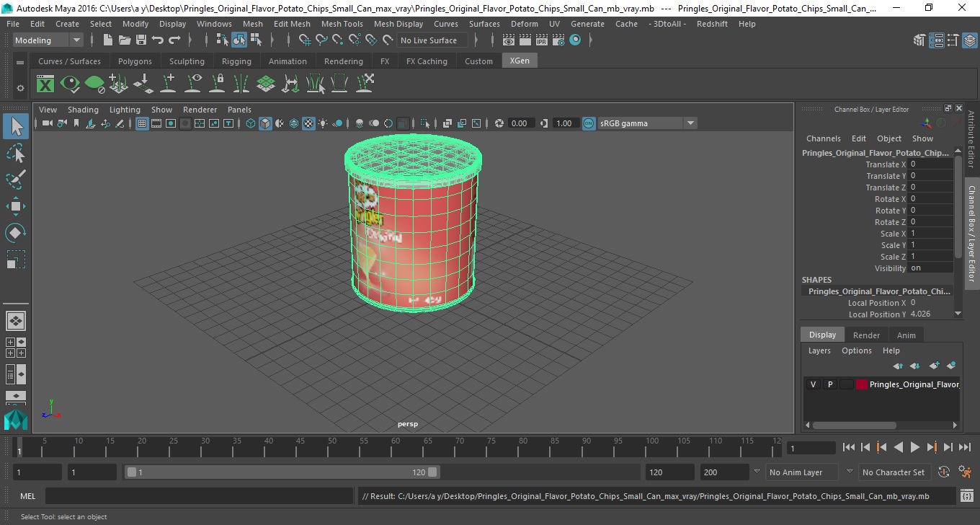Image resolution: width=980 pixels, height=525 pixels.
Task: Select by hierarchy mode icon
Action: tap(223, 40)
